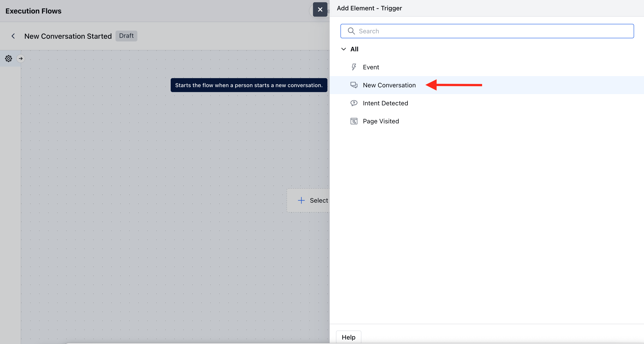
Task: Select the Event trigger
Action: pyautogui.click(x=371, y=67)
